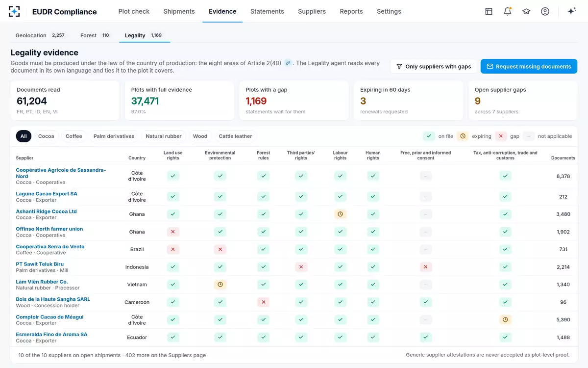The height and width of the screenshot is (368, 588).
Task: Go to the Plot check tab
Action: 134,11
